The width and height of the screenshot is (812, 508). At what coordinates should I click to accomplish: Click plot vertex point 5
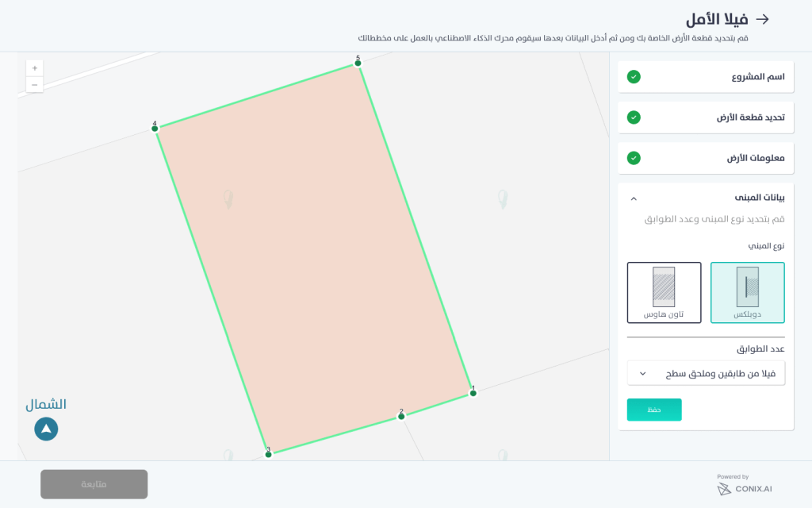(x=358, y=63)
